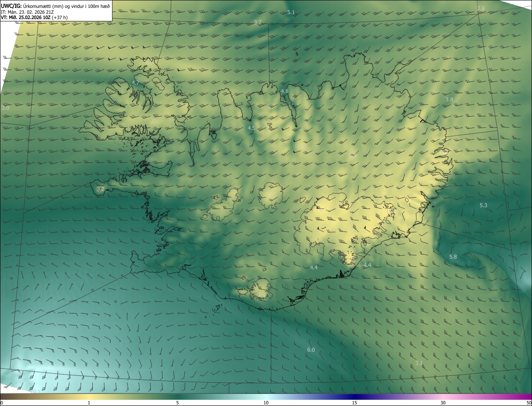Select the 3.8 value label off the northeast coast
This screenshot has width=532, height=406.
(449, 99)
